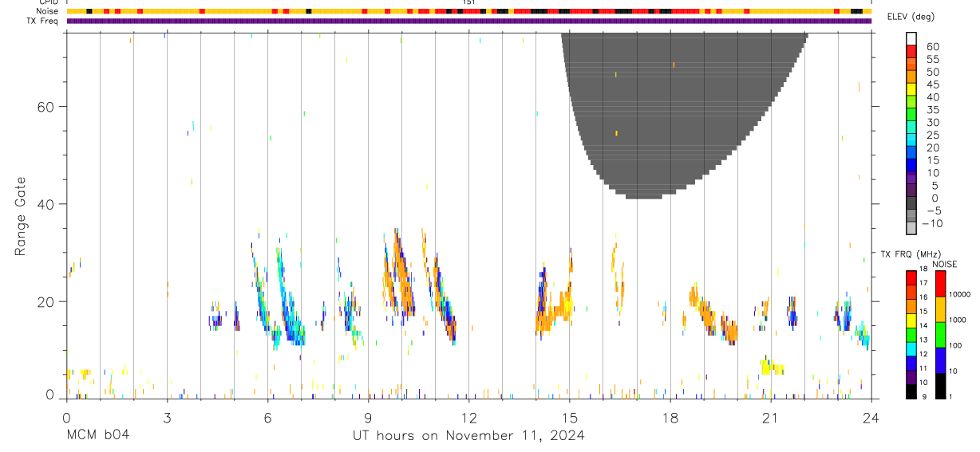This screenshot has height=452, width=980.
Task: Click lightest gray swatch below -10 in ELEV bar
Action: click(x=911, y=229)
